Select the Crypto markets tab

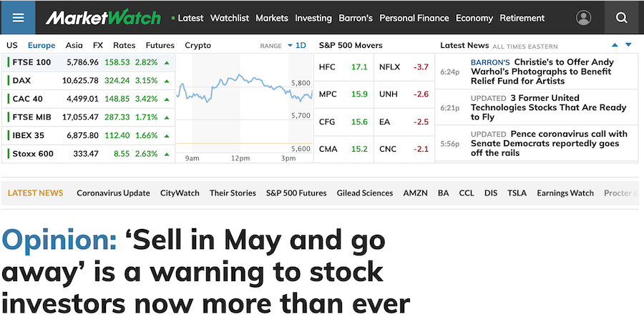click(x=197, y=45)
